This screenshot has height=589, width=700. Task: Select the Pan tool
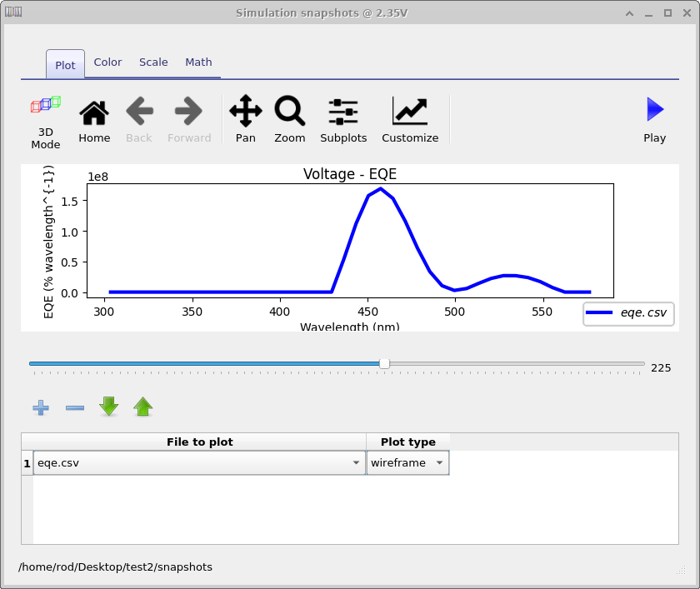pos(245,120)
